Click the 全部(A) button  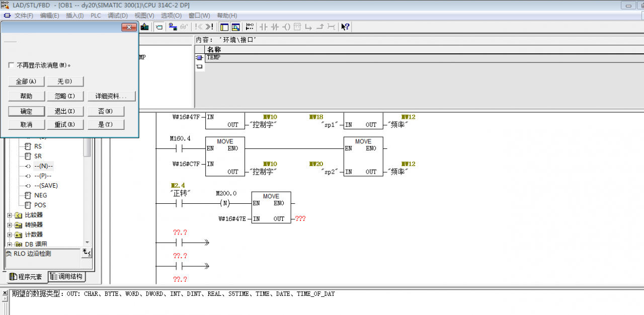[26, 82]
